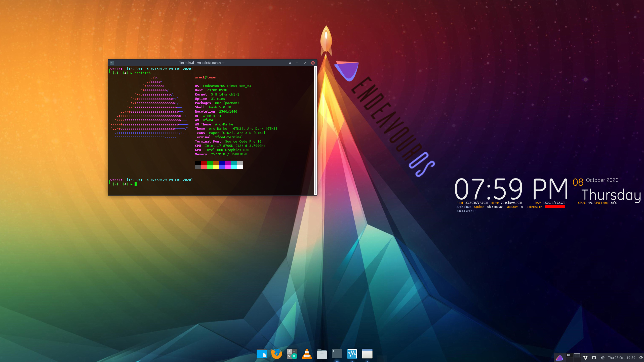
Task: Click the 'Arch Linux' label on the widget
Action: coord(464,207)
